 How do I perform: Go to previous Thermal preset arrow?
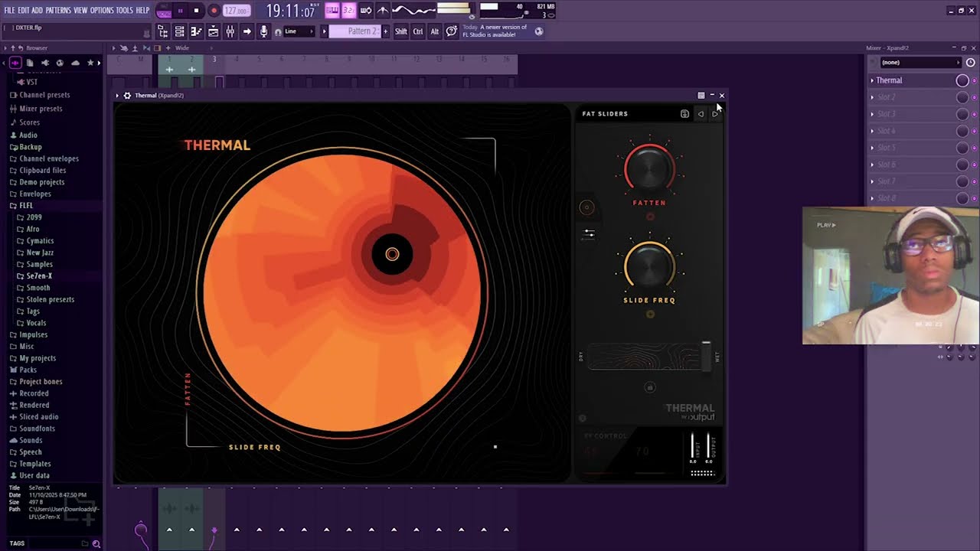pyautogui.click(x=701, y=113)
